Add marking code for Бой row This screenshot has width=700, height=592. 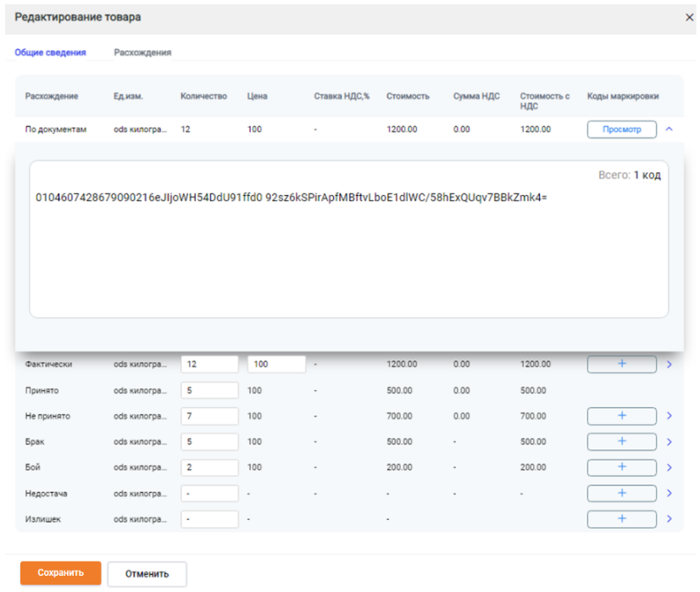tap(621, 467)
